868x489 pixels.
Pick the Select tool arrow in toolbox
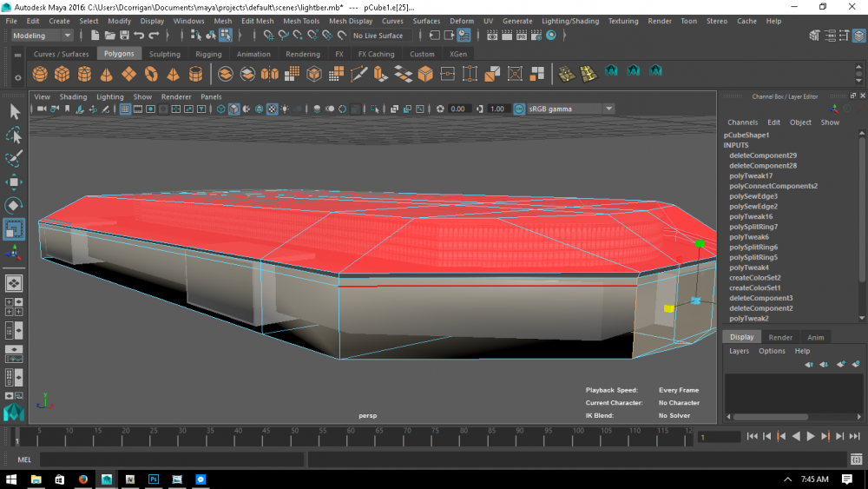15,111
